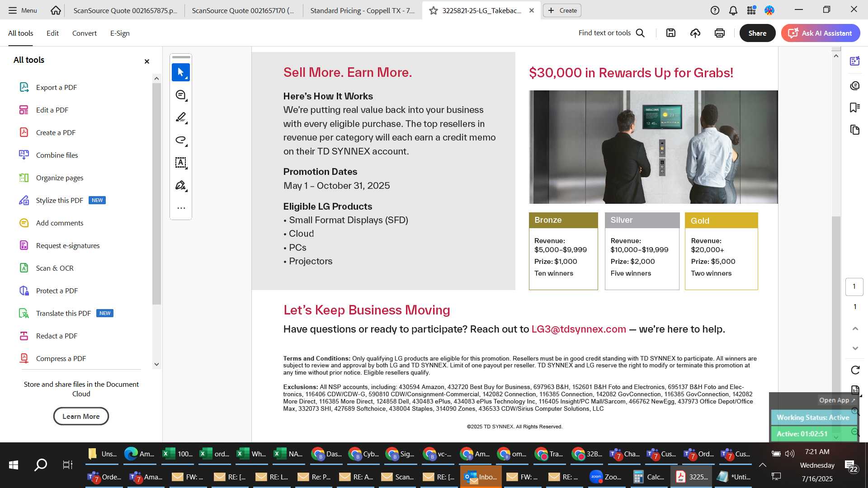The image size is (868, 488).
Task: Click the current page number box
Action: (x=854, y=286)
